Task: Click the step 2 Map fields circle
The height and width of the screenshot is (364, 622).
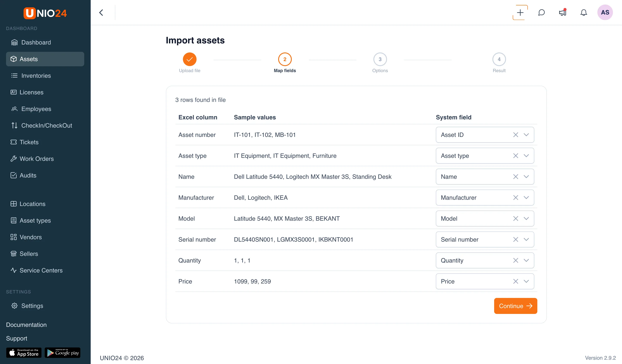Action: (285, 59)
